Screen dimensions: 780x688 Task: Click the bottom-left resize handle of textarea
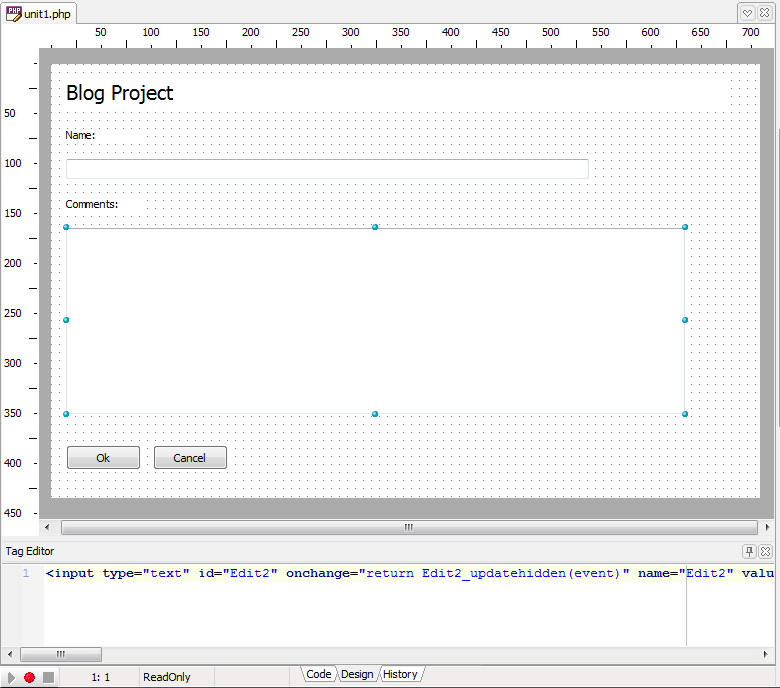coord(66,414)
